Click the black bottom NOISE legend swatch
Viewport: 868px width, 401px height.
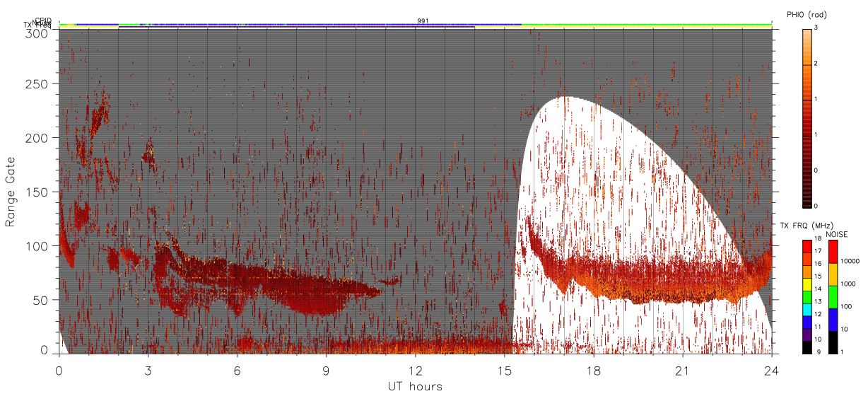coord(833,342)
